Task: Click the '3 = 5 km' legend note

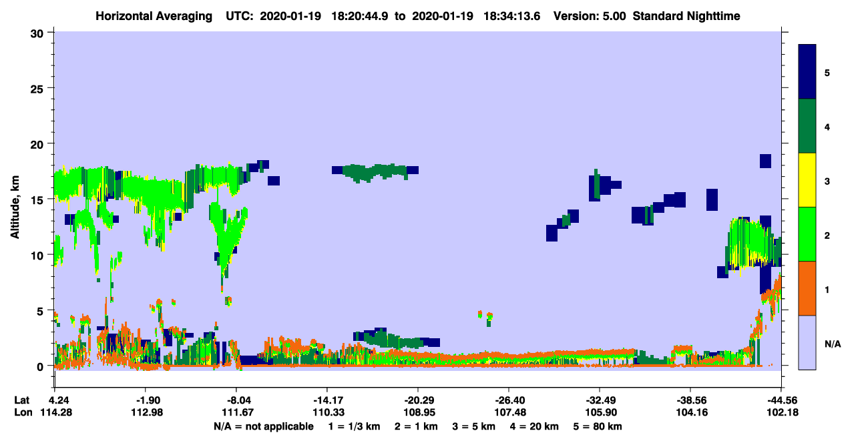Action: [475, 426]
